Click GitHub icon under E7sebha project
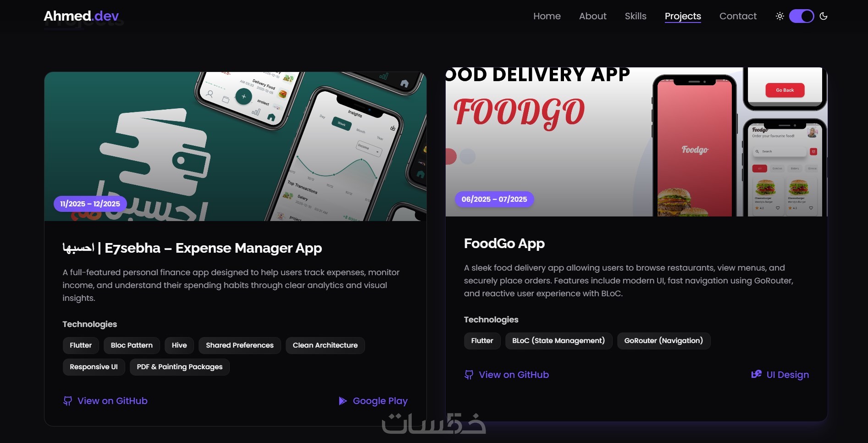Viewport: 868px width, 443px height. tap(67, 401)
